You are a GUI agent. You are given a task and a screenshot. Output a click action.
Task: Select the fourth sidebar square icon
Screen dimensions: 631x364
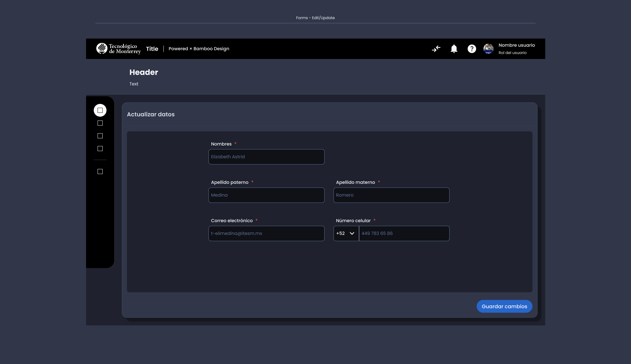[x=100, y=149]
